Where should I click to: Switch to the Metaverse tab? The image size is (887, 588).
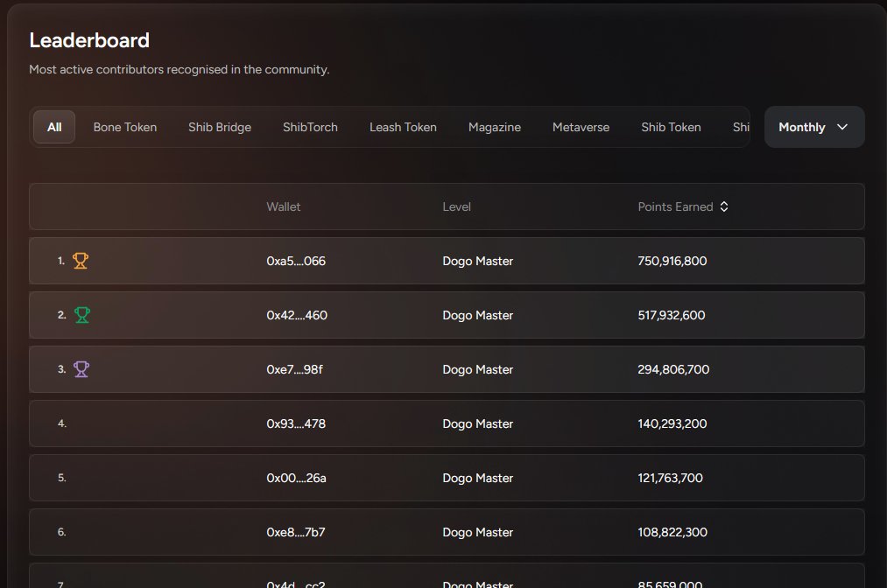(x=581, y=127)
